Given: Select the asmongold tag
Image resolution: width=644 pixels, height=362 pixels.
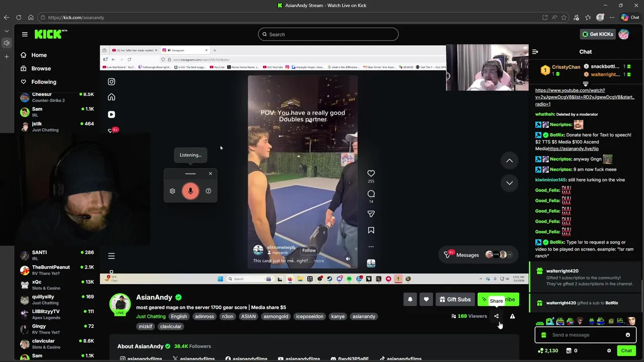Looking at the screenshot, I should (x=276, y=317).
